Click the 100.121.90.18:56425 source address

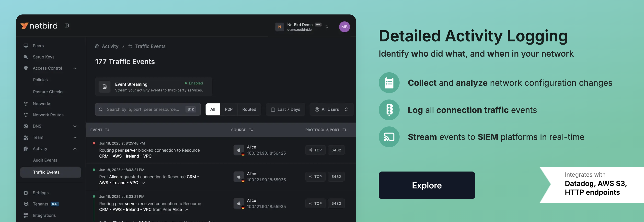pos(266,153)
